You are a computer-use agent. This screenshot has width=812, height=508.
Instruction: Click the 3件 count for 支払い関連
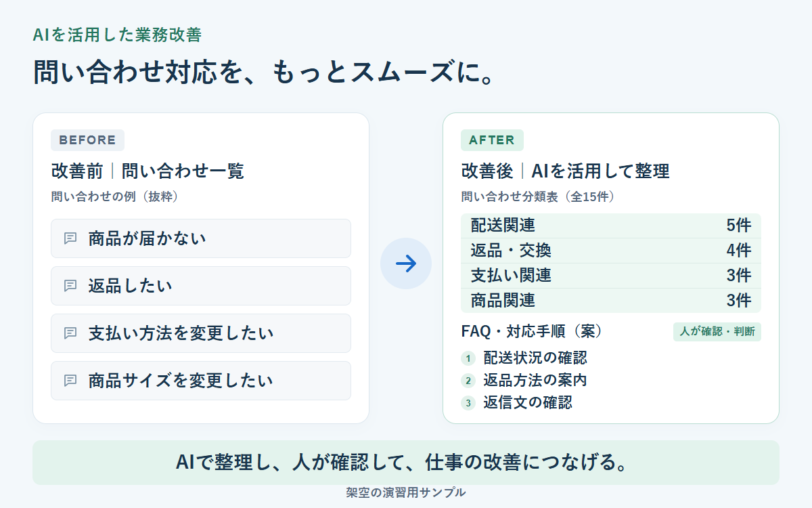coord(739,276)
